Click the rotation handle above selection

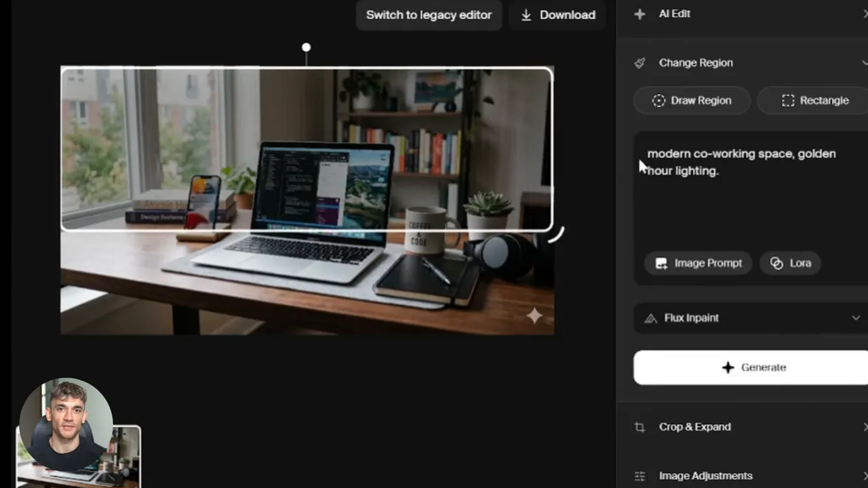pos(307,47)
